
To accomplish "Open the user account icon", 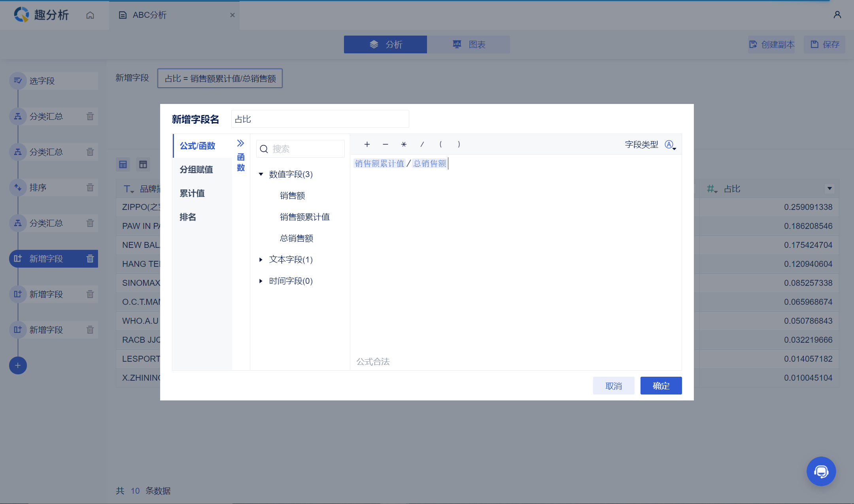I will pyautogui.click(x=837, y=15).
